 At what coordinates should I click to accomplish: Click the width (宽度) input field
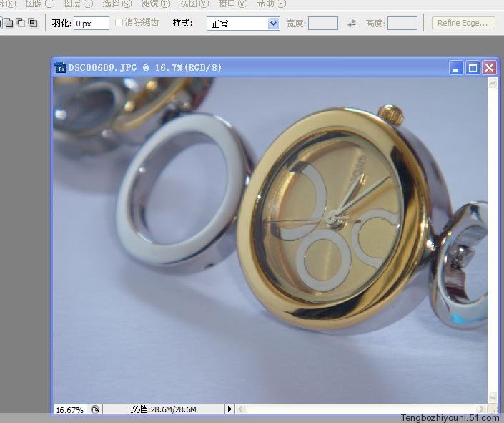pos(322,24)
